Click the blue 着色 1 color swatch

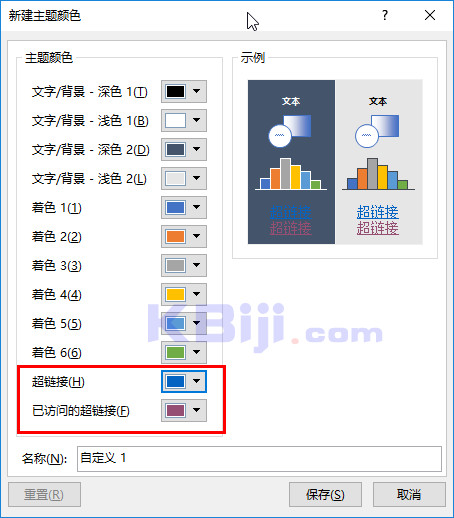coord(175,207)
